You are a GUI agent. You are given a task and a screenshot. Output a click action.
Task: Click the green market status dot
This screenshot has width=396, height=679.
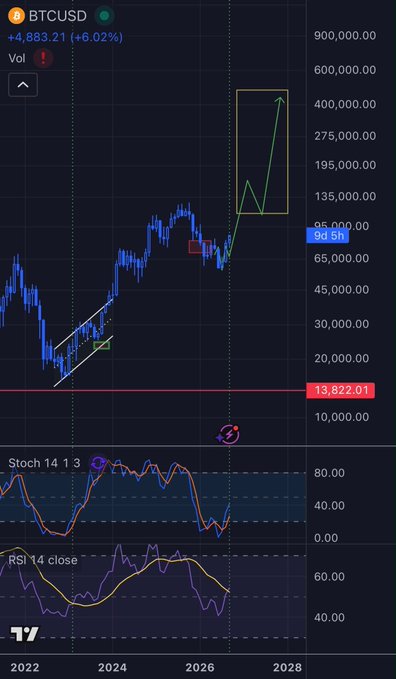point(104,16)
